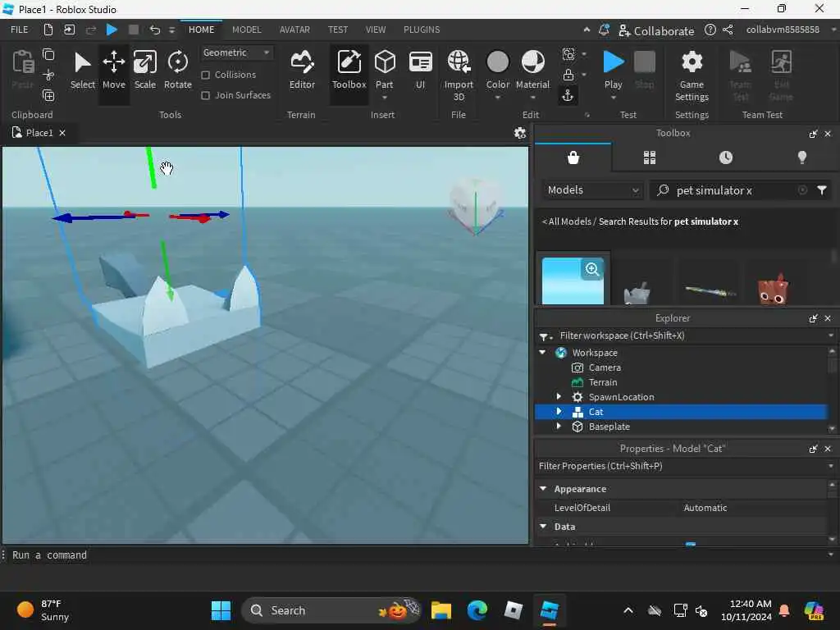
Task: Open the Models category dropdown
Action: click(x=592, y=190)
